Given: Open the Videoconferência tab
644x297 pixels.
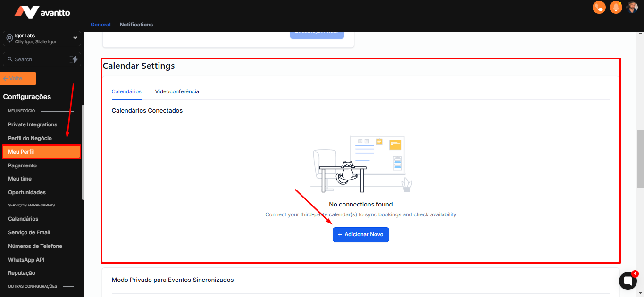Looking at the screenshot, I should click(177, 91).
